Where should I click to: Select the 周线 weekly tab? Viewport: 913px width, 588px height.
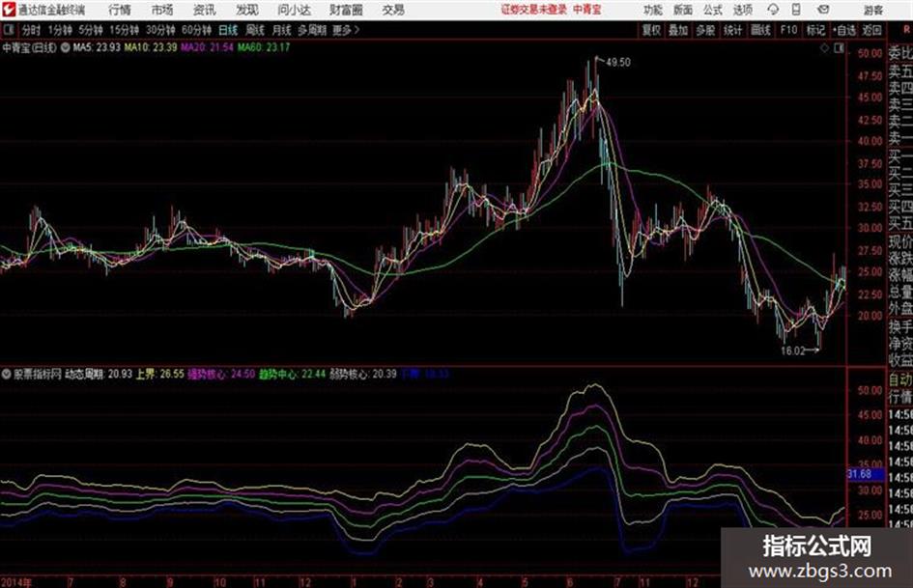click(255, 30)
